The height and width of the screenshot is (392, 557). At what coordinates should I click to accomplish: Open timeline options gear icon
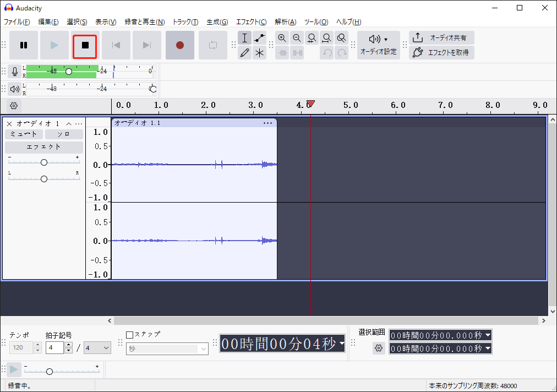tap(14, 106)
